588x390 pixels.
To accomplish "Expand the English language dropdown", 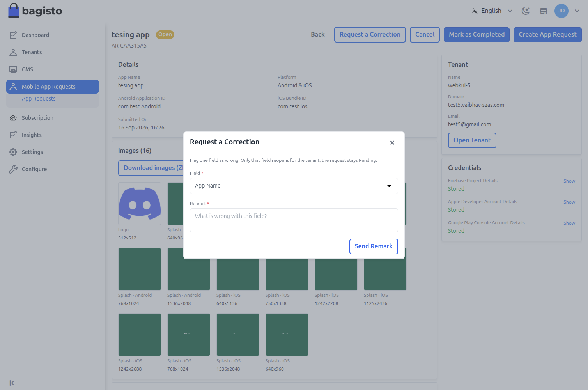I will 492,11.
